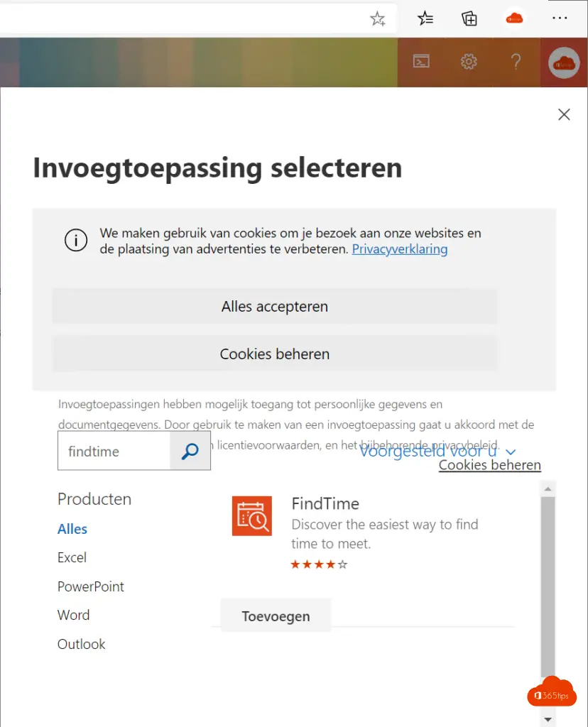The height and width of the screenshot is (727, 588).
Task: Add FindTime with the Toevoegen button
Action: coord(276,616)
